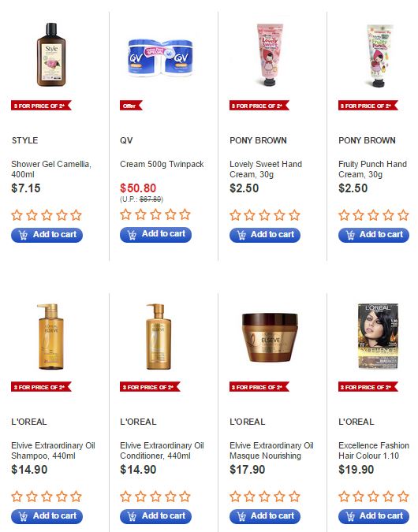
Task: Open Elvive Extraordinary Oil Shampoo title link
Action: [x=53, y=450]
